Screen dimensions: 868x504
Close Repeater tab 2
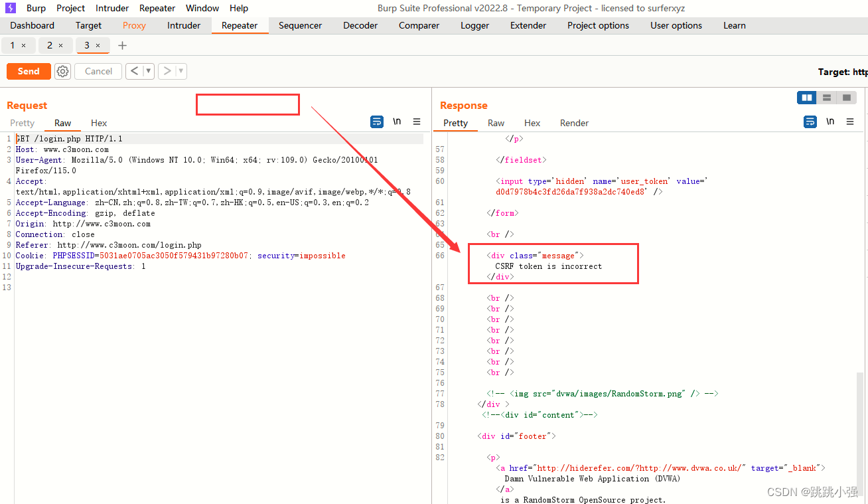tap(61, 45)
